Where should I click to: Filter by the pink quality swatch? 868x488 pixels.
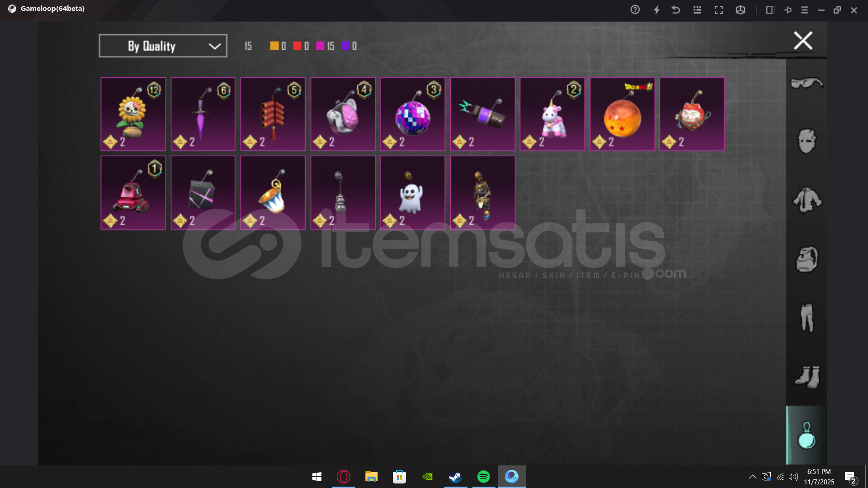click(x=320, y=46)
